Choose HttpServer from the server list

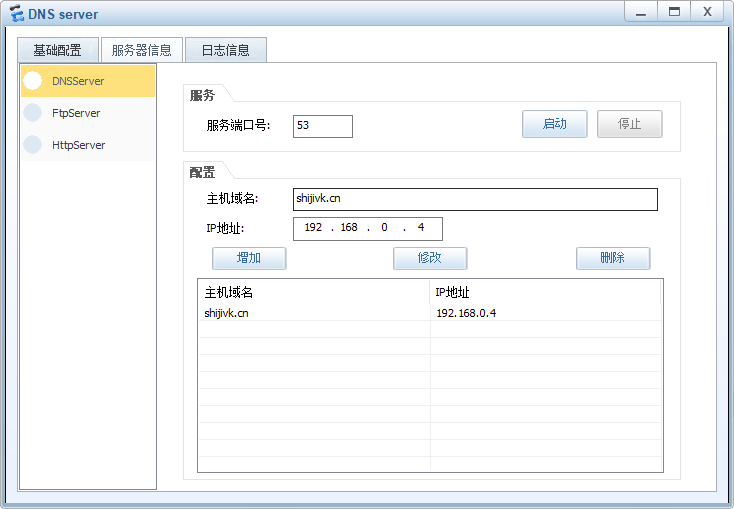pos(88,145)
